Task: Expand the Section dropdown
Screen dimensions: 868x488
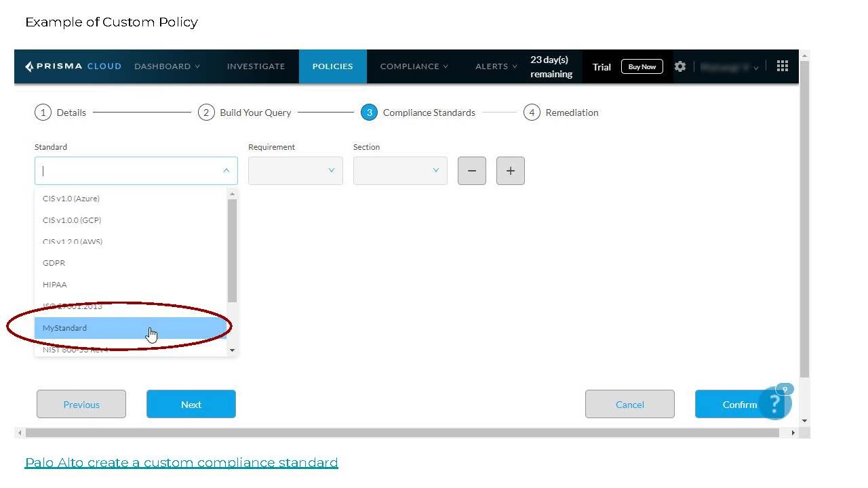Action: 400,171
